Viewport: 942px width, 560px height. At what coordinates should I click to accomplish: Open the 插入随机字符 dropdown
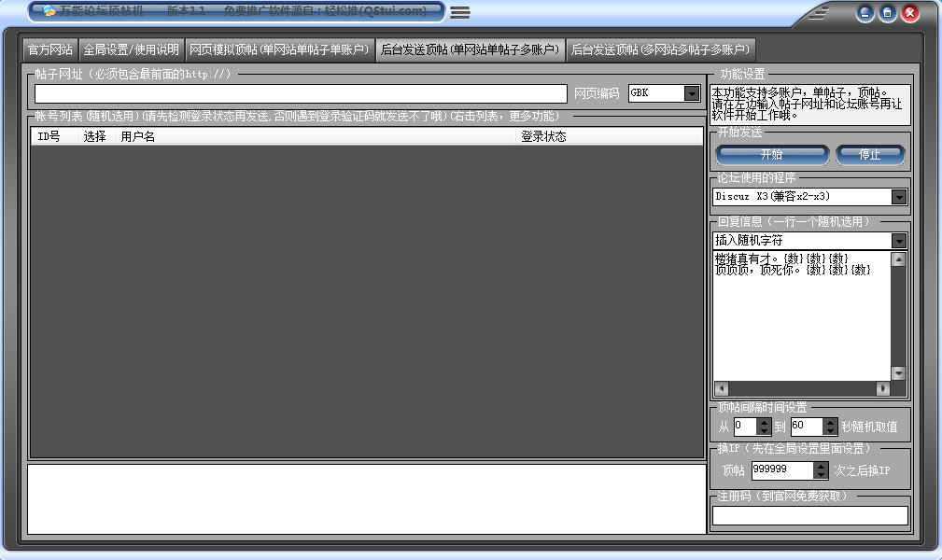(x=899, y=241)
